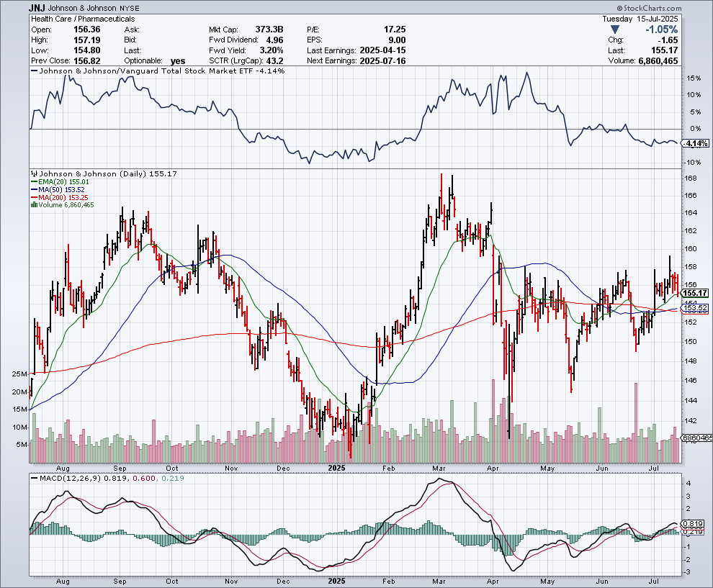The image size is (713, 588).
Task: Click the Mar label on MACD panel time axis
Action: tap(439, 582)
